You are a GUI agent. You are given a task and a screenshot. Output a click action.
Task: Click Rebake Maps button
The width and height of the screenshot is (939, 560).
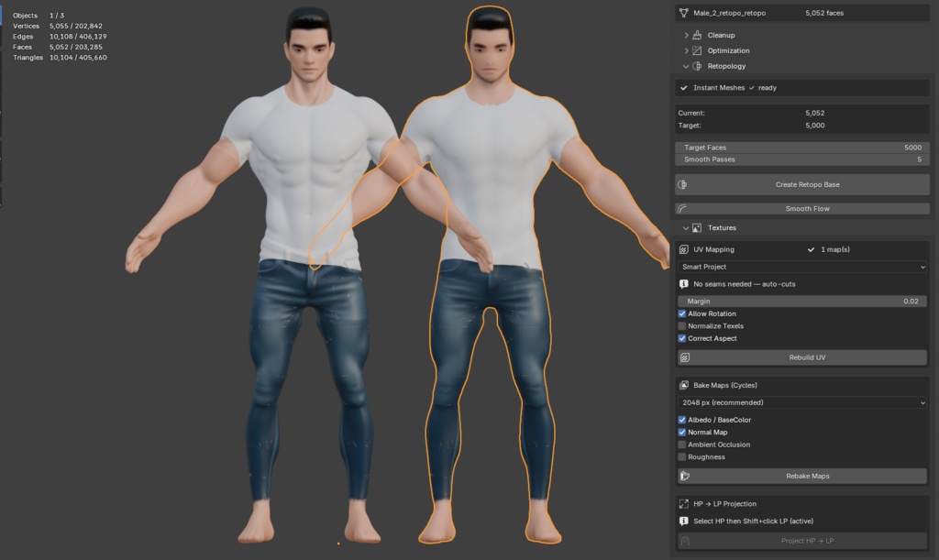(x=802, y=477)
